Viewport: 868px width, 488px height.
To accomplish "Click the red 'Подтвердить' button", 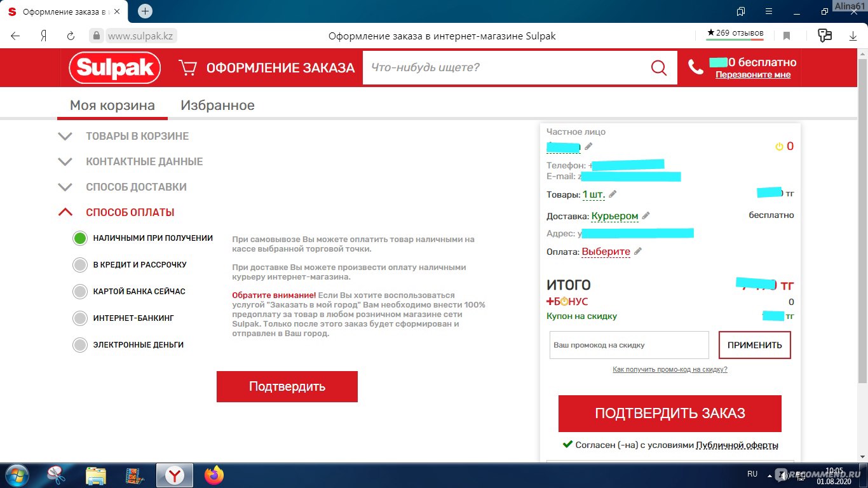I will pos(287,386).
